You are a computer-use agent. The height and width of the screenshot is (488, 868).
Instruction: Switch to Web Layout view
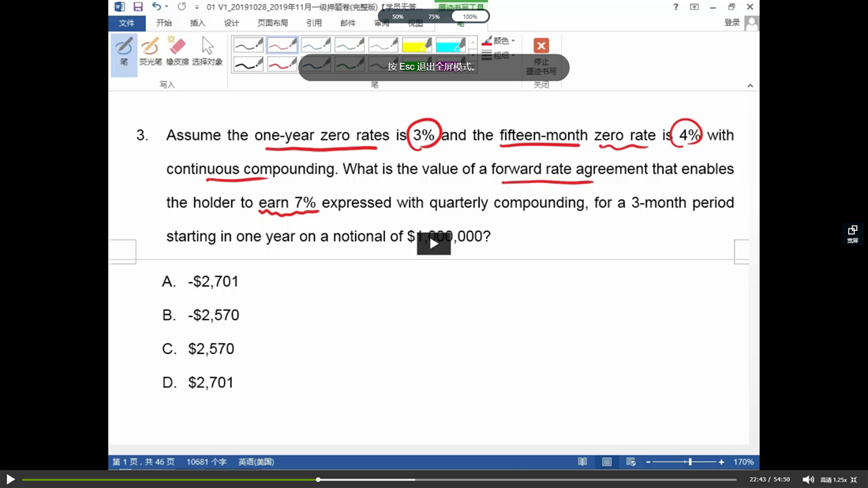coord(630,462)
